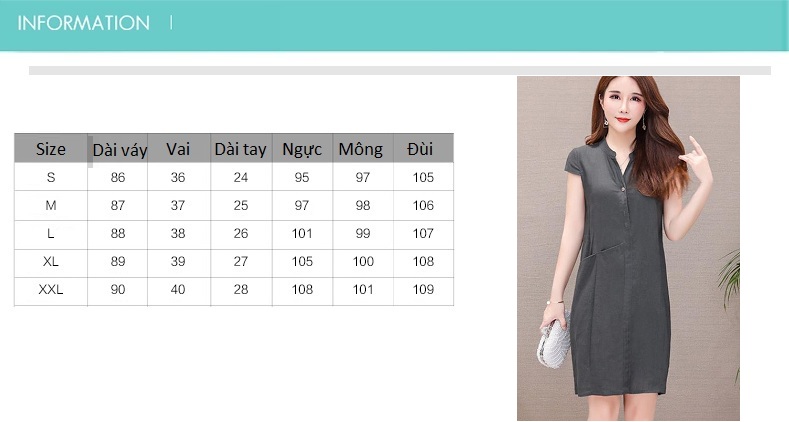Select the Dài váy column header

coord(120,150)
